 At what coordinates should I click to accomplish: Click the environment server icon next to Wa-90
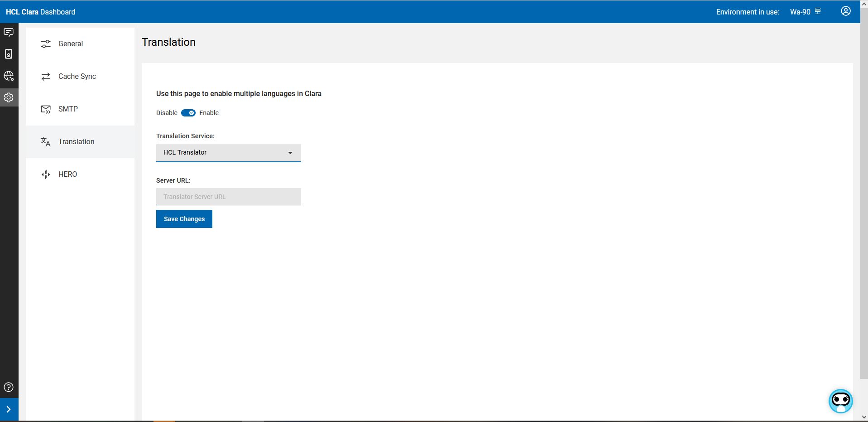[818, 11]
